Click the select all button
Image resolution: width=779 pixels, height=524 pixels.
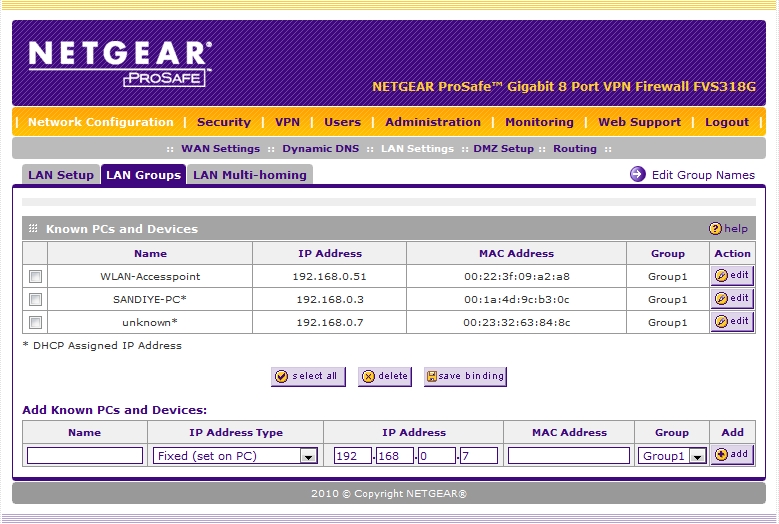coord(308,376)
